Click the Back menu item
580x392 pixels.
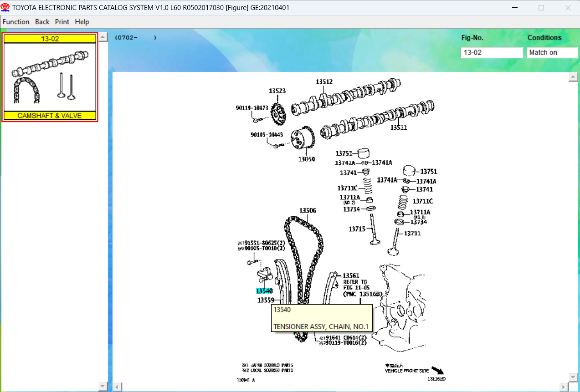tap(42, 22)
